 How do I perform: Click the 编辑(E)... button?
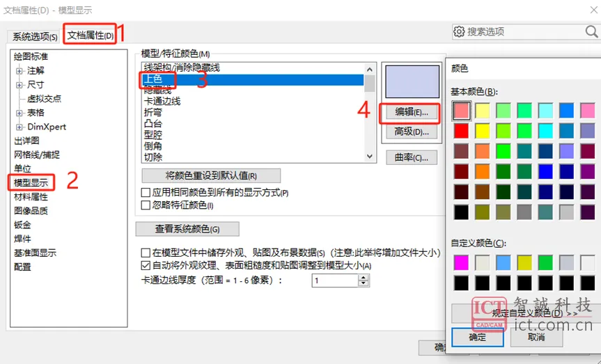[x=412, y=112]
